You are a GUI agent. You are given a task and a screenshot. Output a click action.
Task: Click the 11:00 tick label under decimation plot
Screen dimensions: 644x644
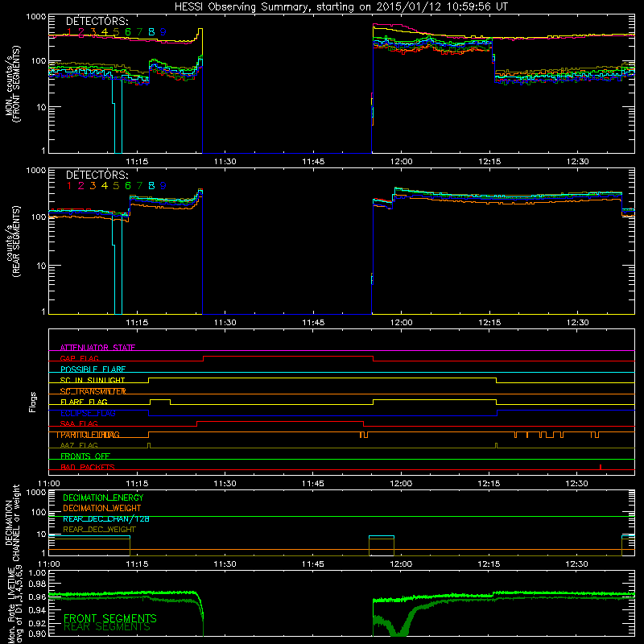pyautogui.click(x=48, y=564)
